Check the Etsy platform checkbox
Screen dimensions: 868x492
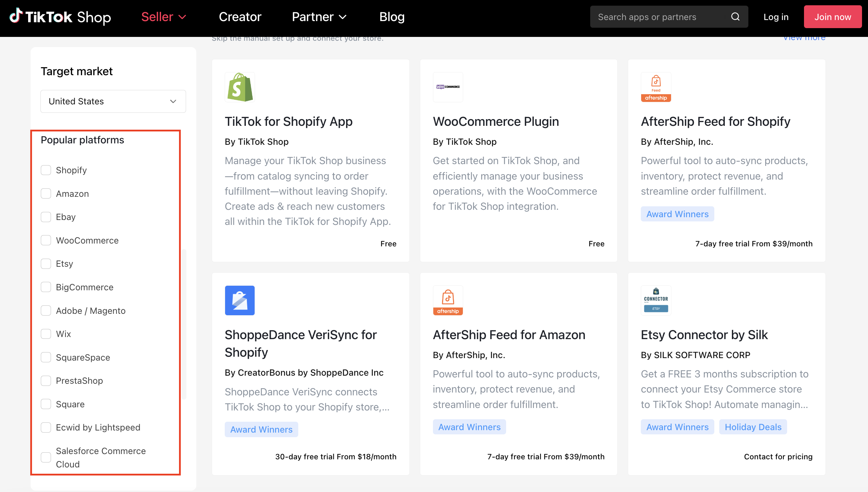coord(46,264)
